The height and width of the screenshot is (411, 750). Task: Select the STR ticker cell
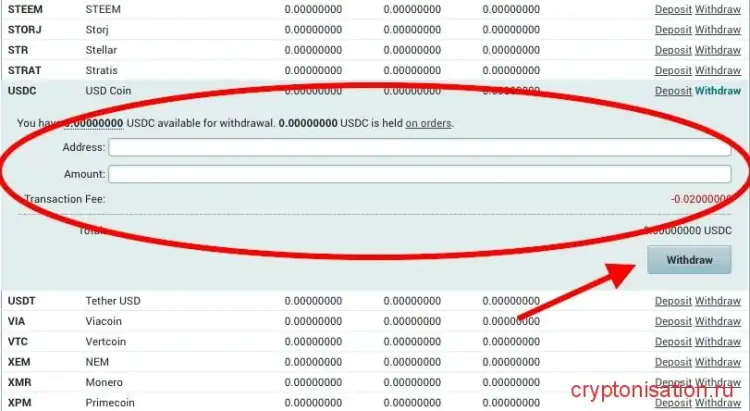[18, 50]
